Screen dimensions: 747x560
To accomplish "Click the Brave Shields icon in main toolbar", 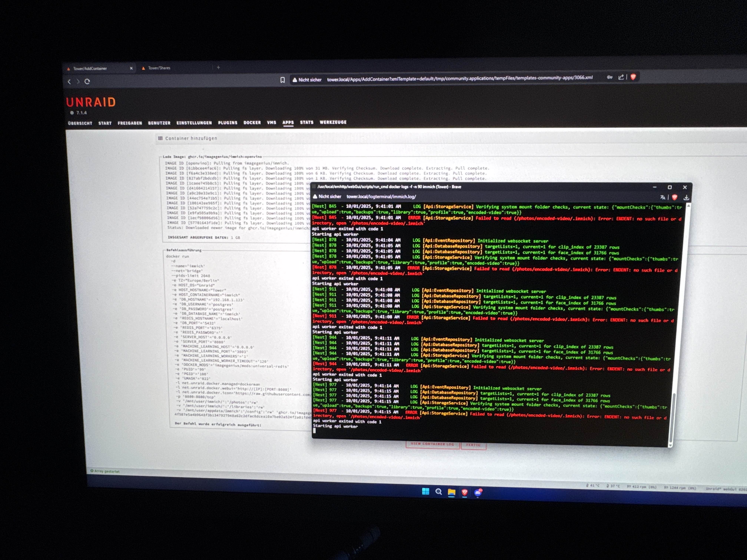I will pos(633,77).
